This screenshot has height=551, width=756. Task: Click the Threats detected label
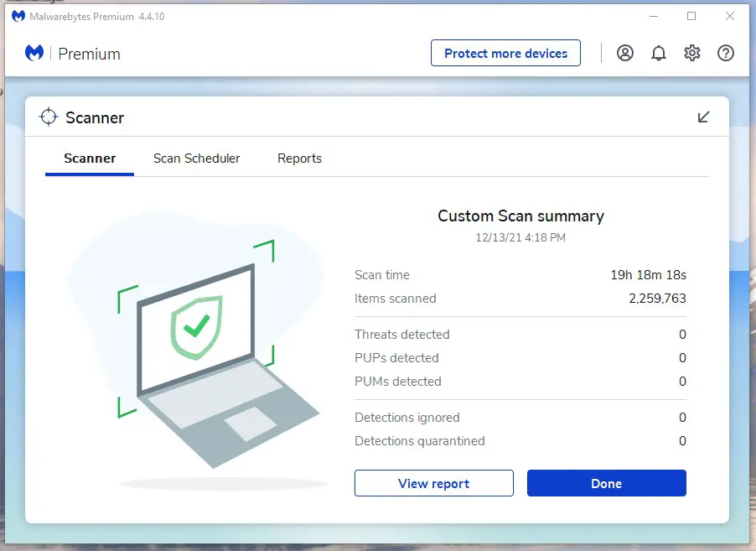tap(402, 335)
